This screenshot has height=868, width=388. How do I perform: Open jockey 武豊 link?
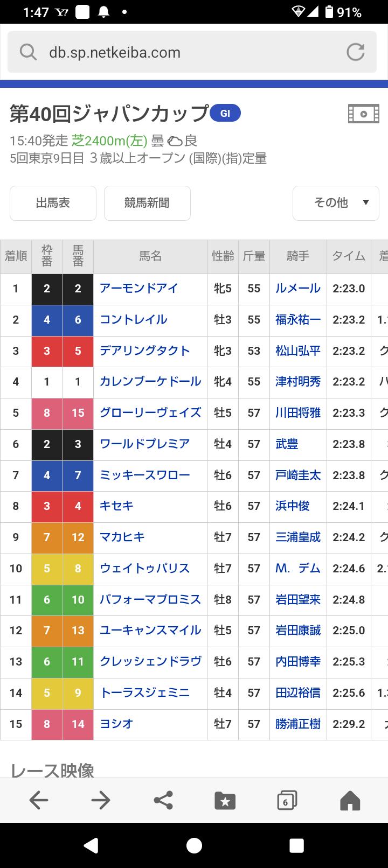pyautogui.click(x=287, y=444)
